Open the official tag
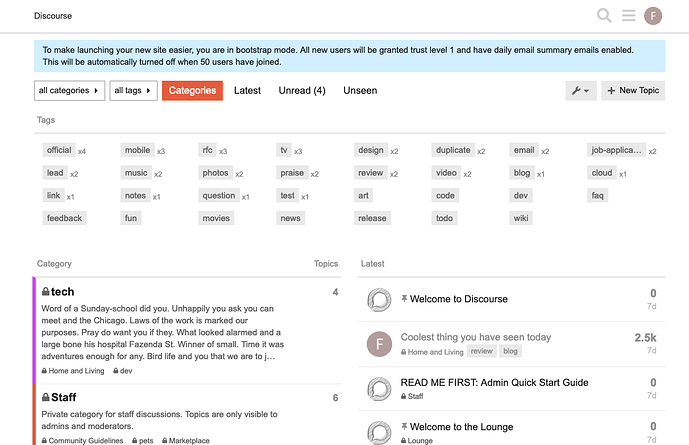Image resolution: width=689 pixels, height=445 pixels. 59,150
